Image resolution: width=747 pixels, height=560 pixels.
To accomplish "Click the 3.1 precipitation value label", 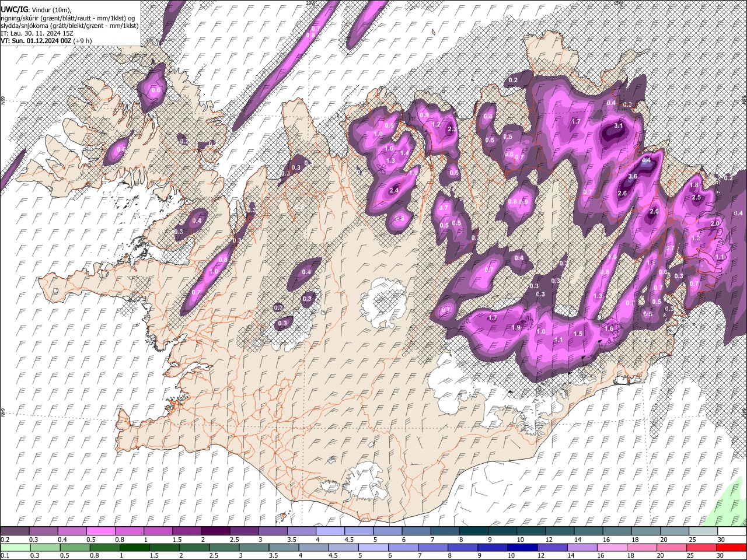I will click(x=619, y=125).
